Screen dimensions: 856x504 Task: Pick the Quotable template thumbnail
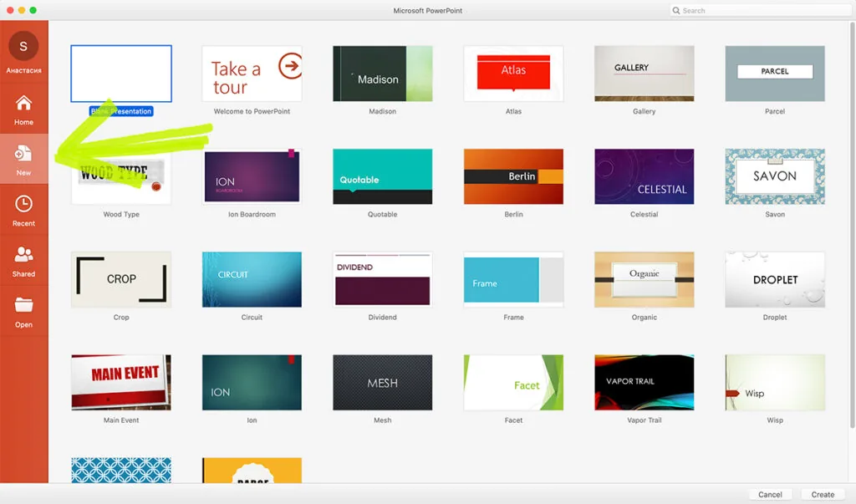pyautogui.click(x=383, y=176)
